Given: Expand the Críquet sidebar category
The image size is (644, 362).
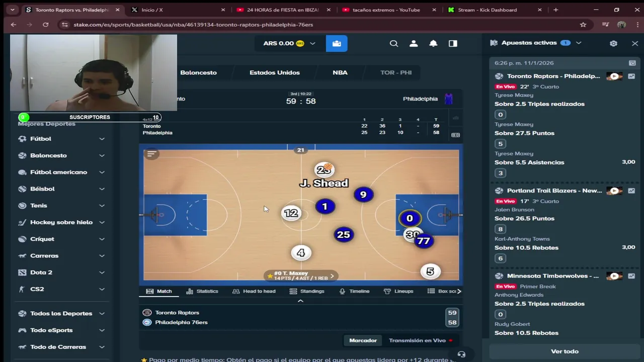Looking at the screenshot, I should (x=102, y=239).
